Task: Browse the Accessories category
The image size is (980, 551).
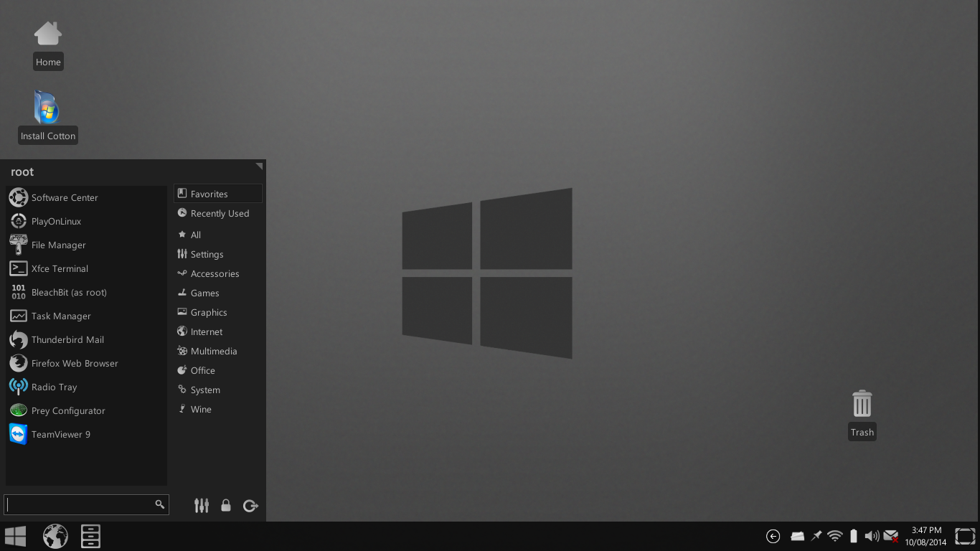Action: 218,273
